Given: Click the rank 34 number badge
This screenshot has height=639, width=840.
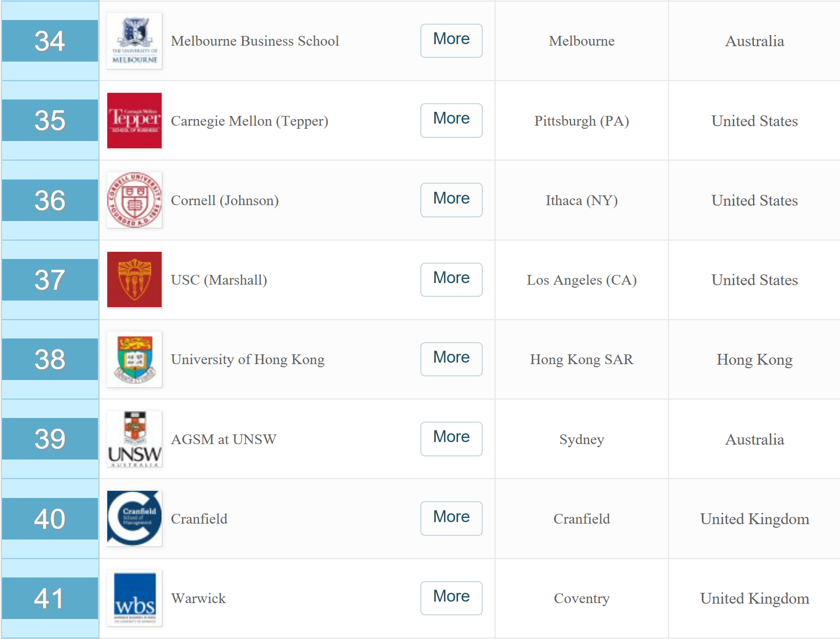Looking at the screenshot, I should [x=50, y=41].
